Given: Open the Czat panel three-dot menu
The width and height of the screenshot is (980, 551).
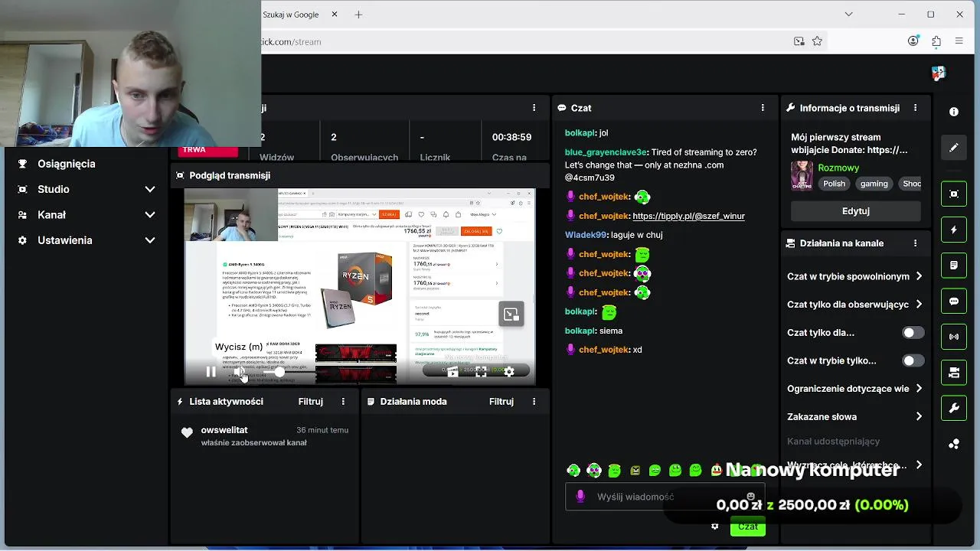Looking at the screenshot, I should pyautogui.click(x=763, y=108).
